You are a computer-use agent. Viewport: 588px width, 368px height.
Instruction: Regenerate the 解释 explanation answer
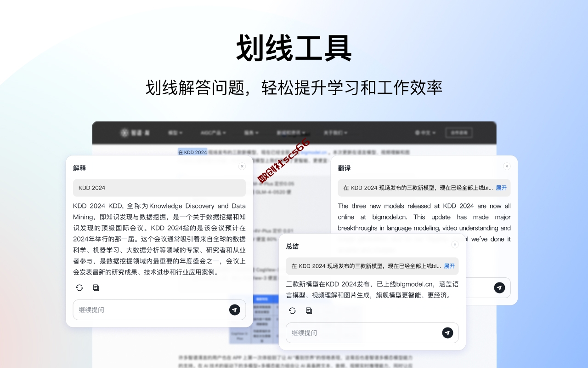click(x=79, y=288)
